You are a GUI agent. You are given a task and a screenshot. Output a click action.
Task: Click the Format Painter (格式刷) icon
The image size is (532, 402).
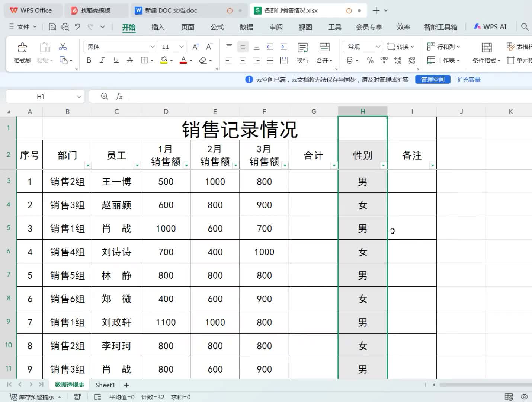click(x=22, y=48)
